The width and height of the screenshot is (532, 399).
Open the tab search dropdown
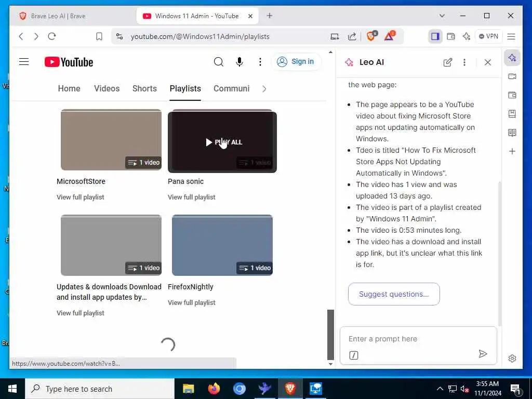(x=442, y=16)
